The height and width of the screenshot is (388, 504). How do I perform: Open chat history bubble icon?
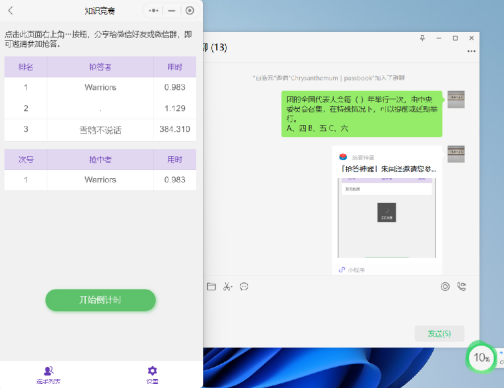point(244,287)
